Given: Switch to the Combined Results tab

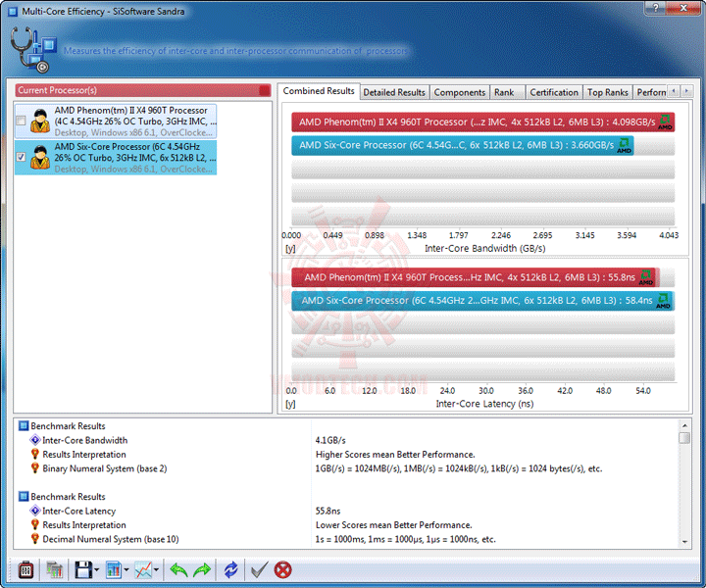Looking at the screenshot, I should pyautogui.click(x=319, y=91).
